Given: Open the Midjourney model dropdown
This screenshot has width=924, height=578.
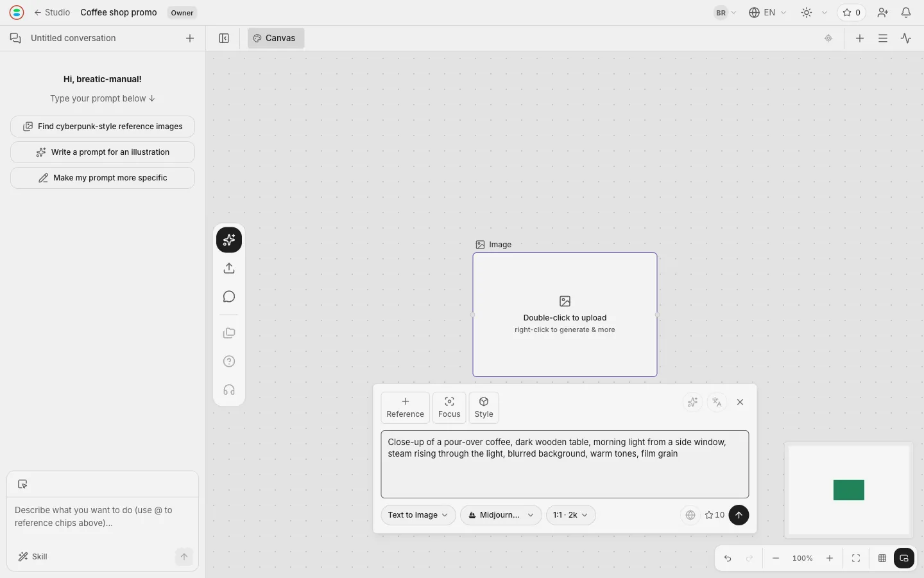Looking at the screenshot, I should point(501,515).
